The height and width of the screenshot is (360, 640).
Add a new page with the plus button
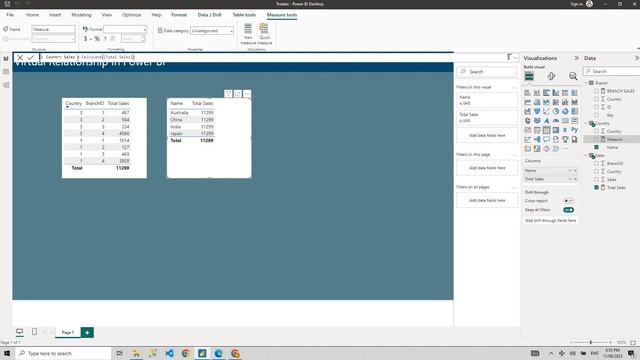87,332
